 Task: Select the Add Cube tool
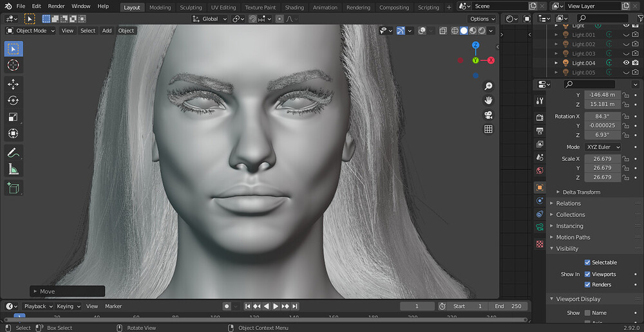point(14,188)
